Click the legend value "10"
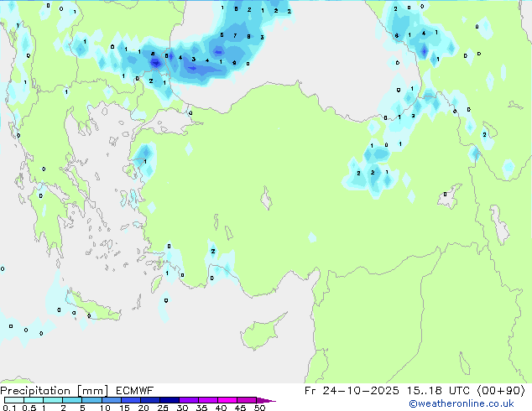The height and width of the screenshot is (411, 532). tap(105, 408)
